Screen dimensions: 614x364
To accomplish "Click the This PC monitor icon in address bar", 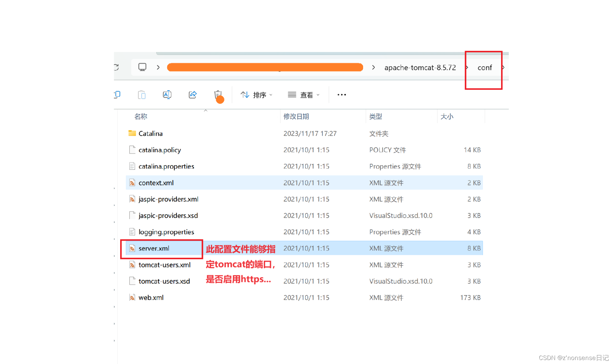I will click(x=142, y=67).
